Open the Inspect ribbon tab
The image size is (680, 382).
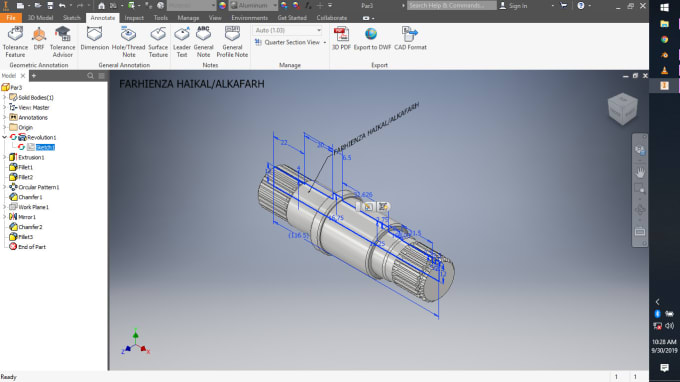click(x=134, y=18)
